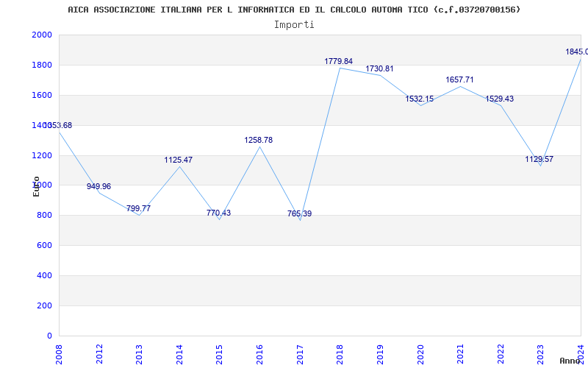
Task: Click the 600 Euro axis tick label
Action: [44, 245]
